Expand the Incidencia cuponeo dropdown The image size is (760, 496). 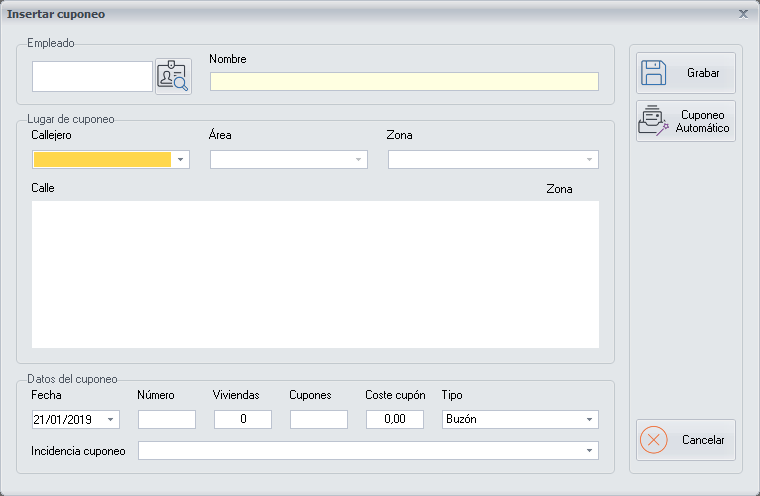pyautogui.click(x=589, y=452)
